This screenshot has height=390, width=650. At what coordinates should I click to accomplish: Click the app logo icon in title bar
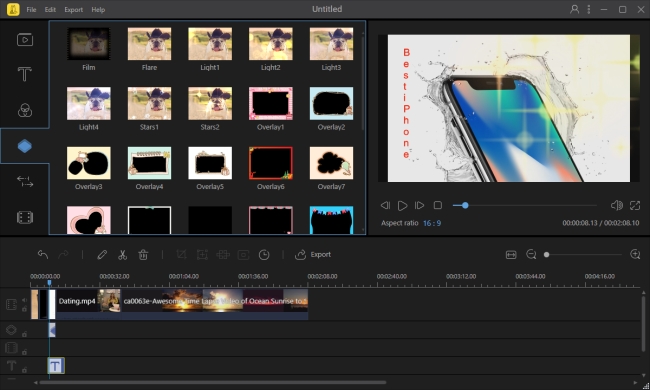click(13, 9)
